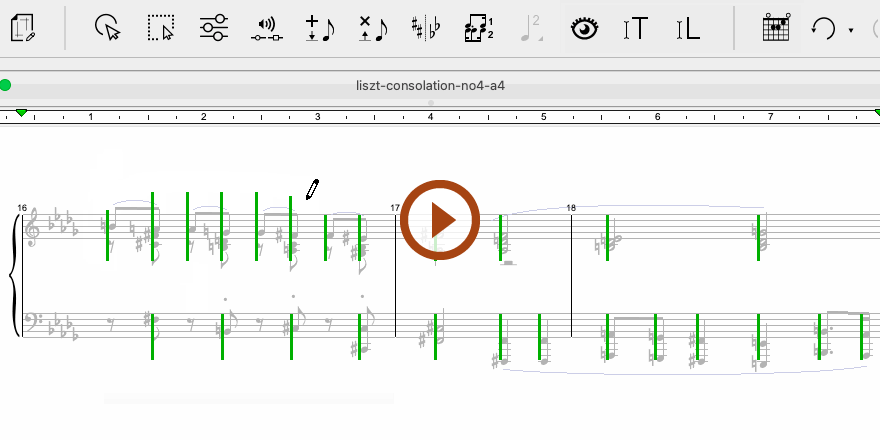Select the IT text insertion tool
Screen dimensions: 880x440
(636, 29)
